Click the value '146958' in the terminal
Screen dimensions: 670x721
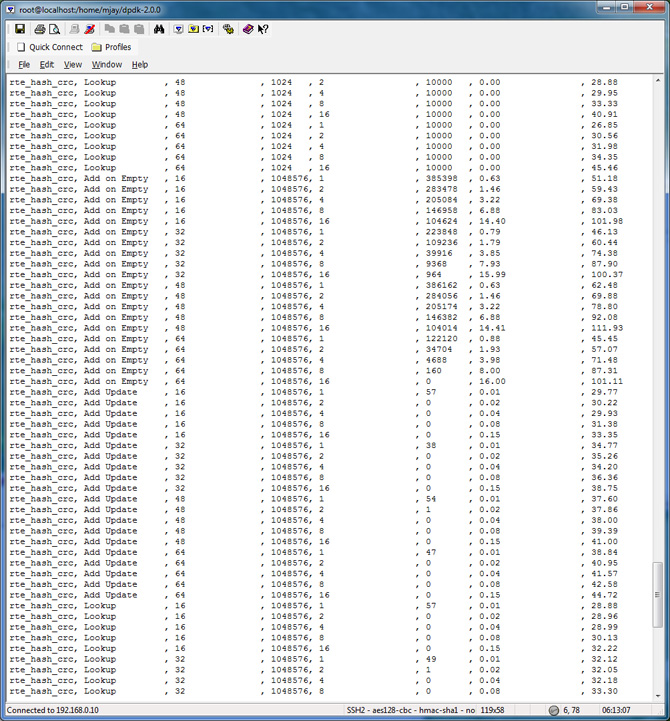[441, 210]
